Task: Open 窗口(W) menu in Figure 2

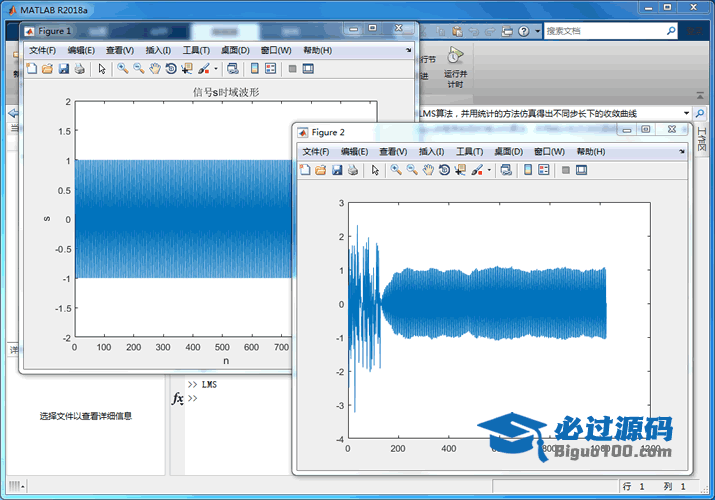Action: (x=549, y=151)
